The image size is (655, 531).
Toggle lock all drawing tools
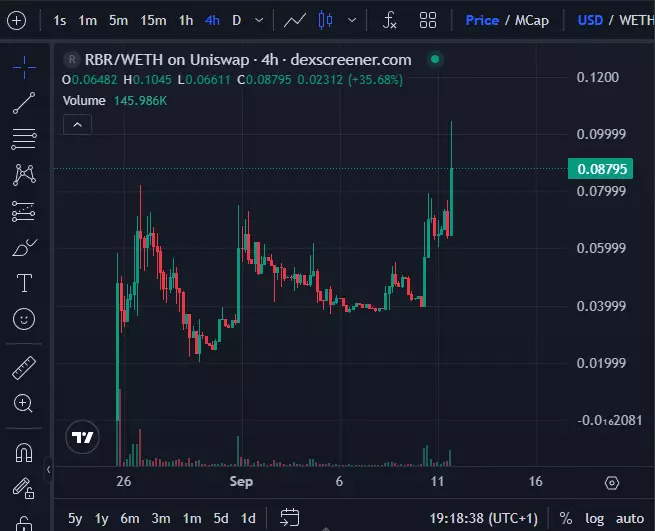pyautogui.click(x=23, y=488)
